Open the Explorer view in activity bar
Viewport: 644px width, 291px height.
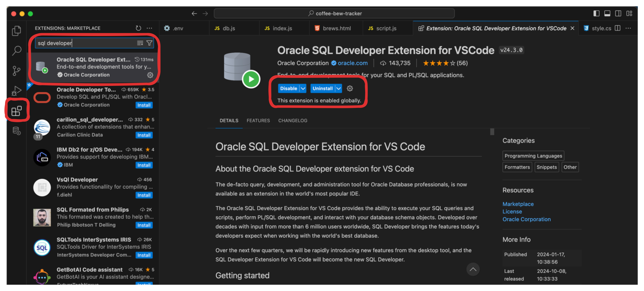pos(17,31)
